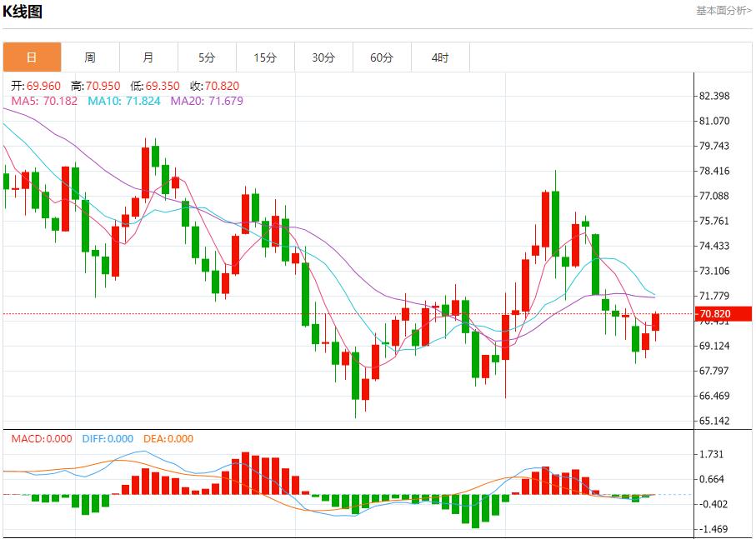Click the DIFF value label
Screen dimensions: 756x539
(108, 439)
